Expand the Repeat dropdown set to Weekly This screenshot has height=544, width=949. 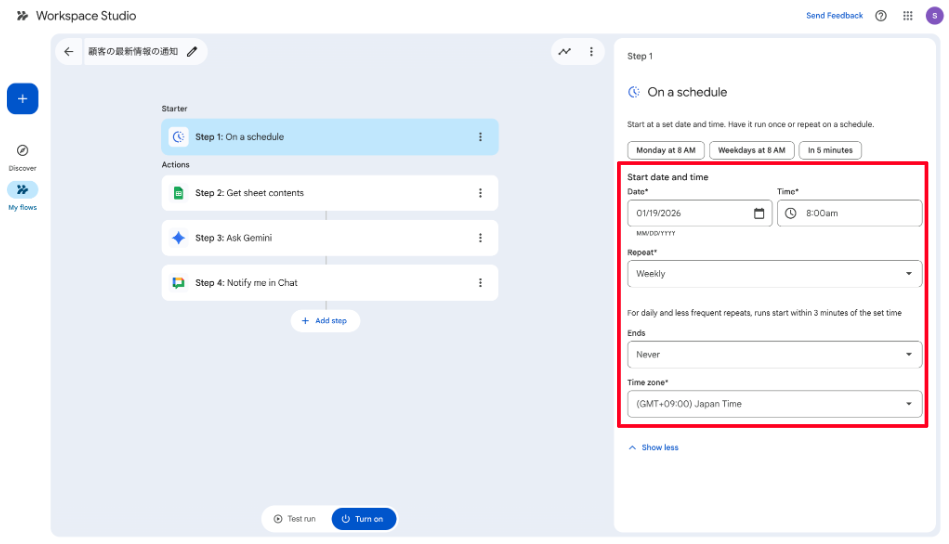[x=774, y=273]
